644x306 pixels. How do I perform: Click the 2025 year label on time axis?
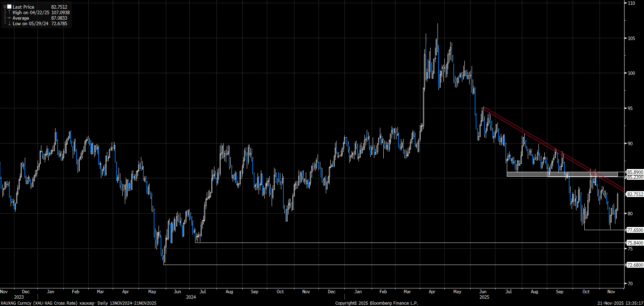coord(484,297)
